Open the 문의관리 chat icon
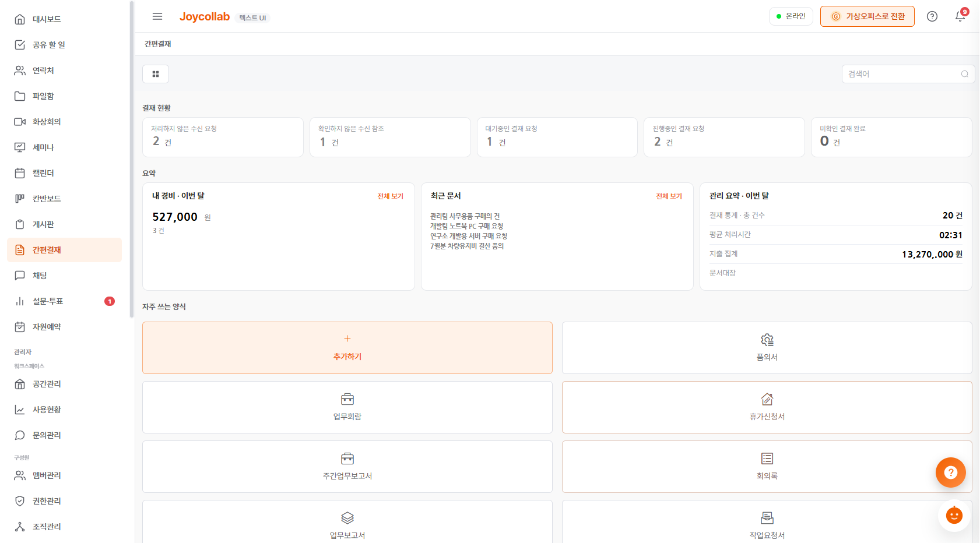980x543 pixels. pos(20,435)
